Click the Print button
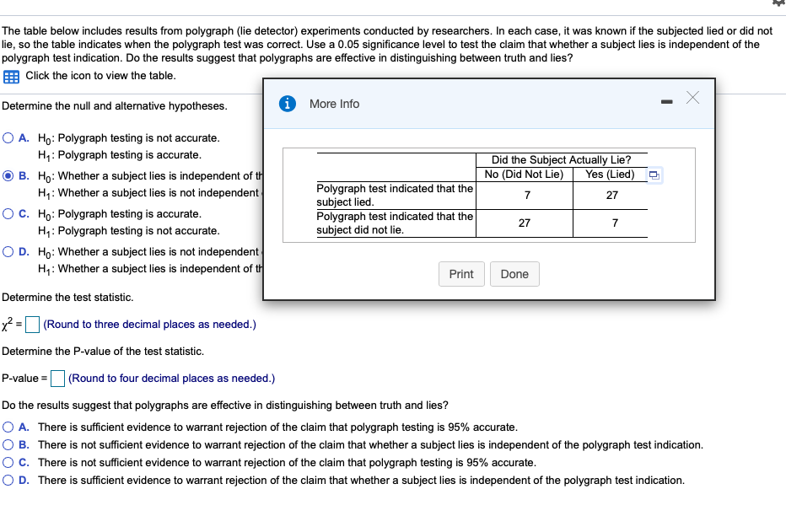The width and height of the screenshot is (786, 532). point(461,273)
